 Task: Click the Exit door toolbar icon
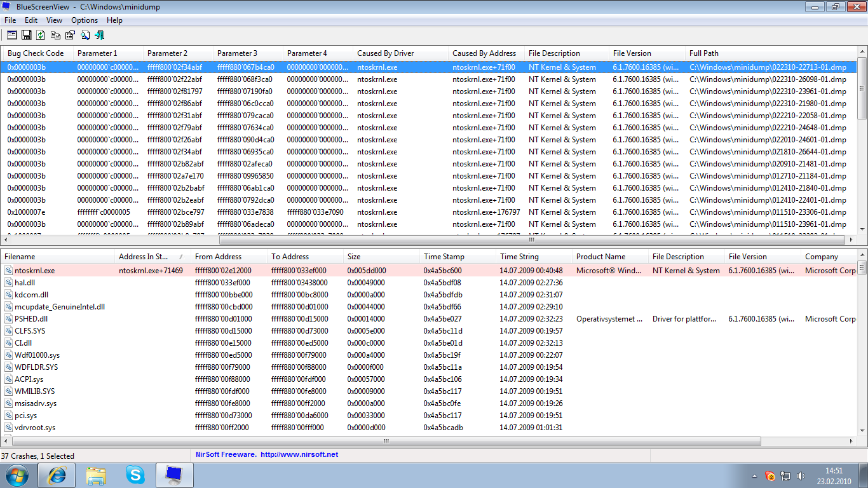99,35
